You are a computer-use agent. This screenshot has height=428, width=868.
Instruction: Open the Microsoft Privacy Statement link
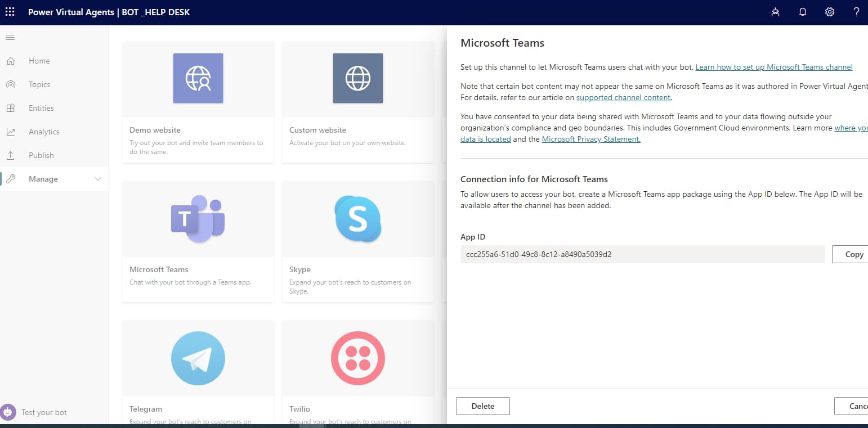click(591, 139)
